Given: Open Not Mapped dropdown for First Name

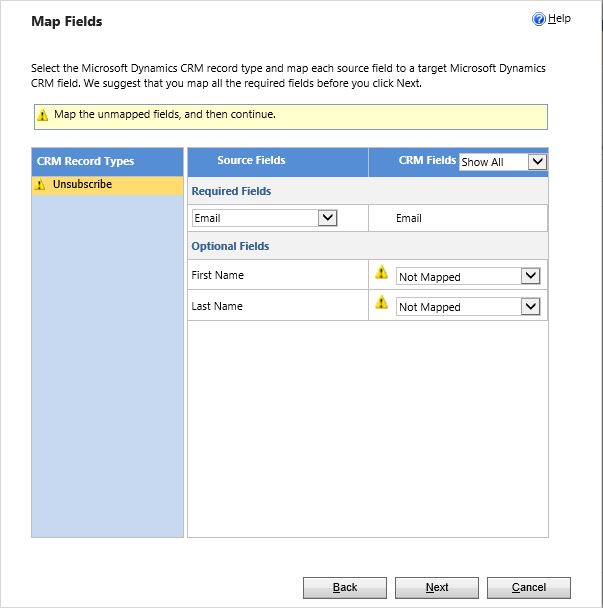Looking at the screenshot, I should pos(530,276).
